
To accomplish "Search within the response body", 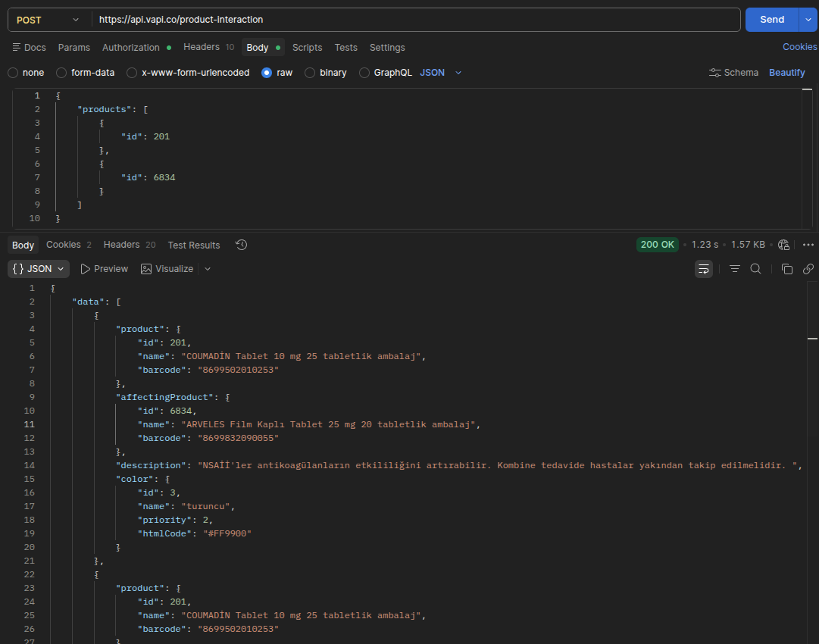I will (755, 269).
